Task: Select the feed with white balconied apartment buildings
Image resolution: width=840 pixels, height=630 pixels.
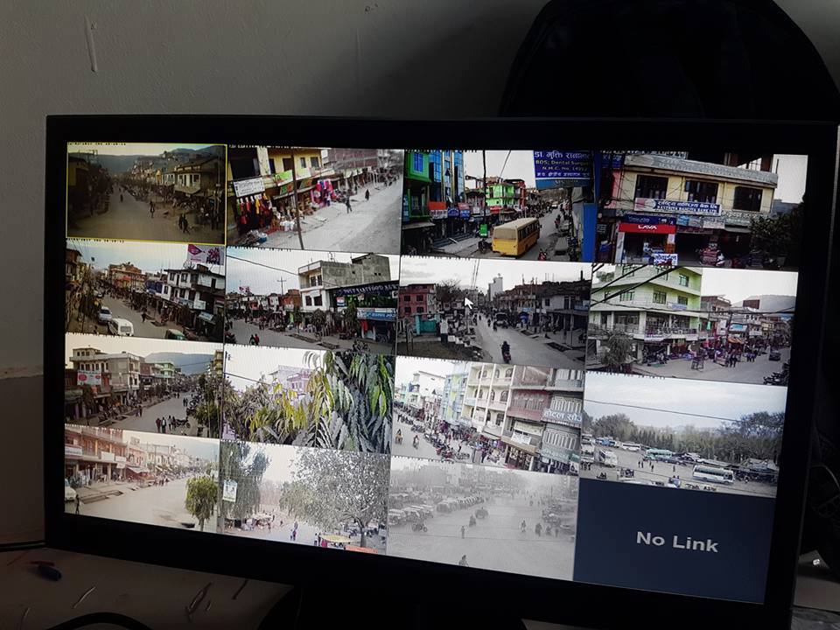Action: [488, 415]
